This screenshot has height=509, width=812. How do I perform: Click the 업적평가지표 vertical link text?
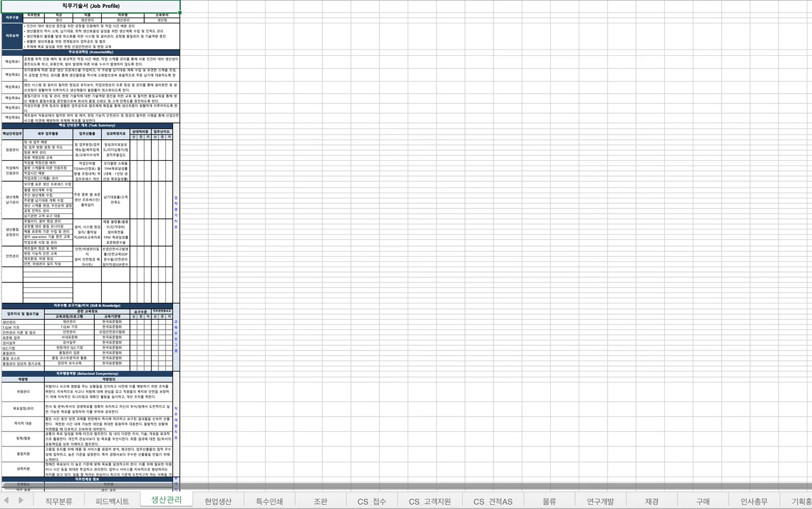click(176, 212)
